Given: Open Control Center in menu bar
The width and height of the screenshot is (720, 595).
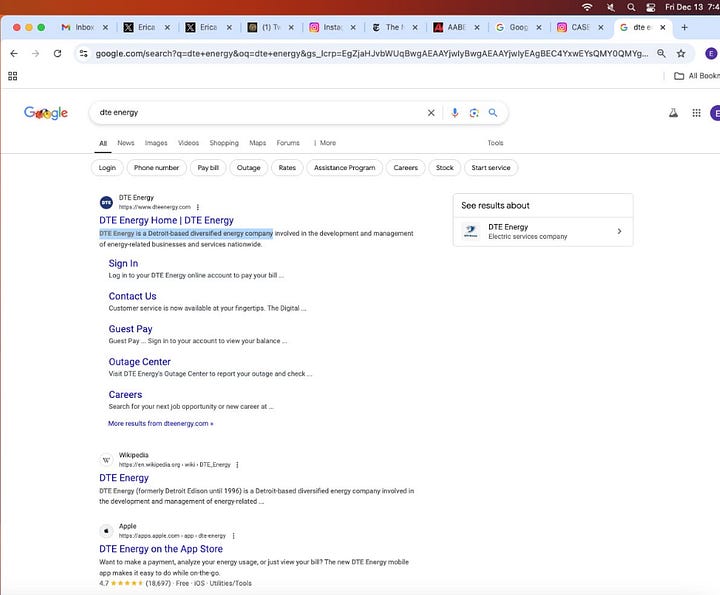Looking at the screenshot, I should 651,7.
